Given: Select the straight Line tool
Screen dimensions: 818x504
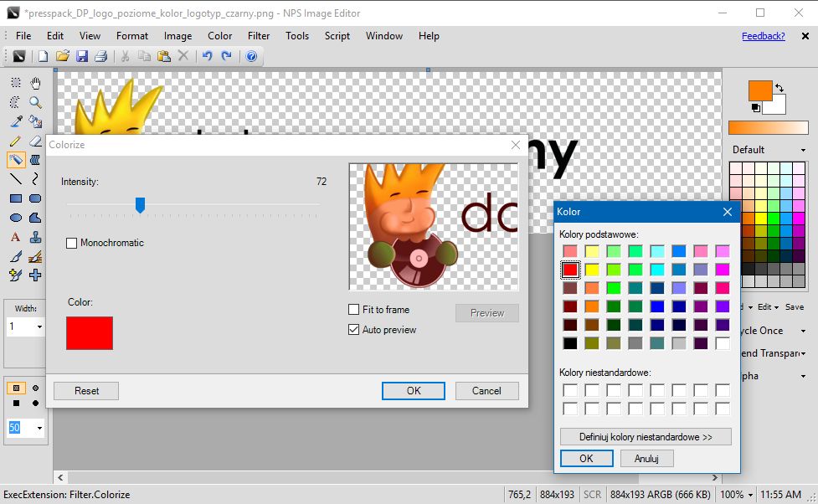Looking at the screenshot, I should tap(16, 179).
